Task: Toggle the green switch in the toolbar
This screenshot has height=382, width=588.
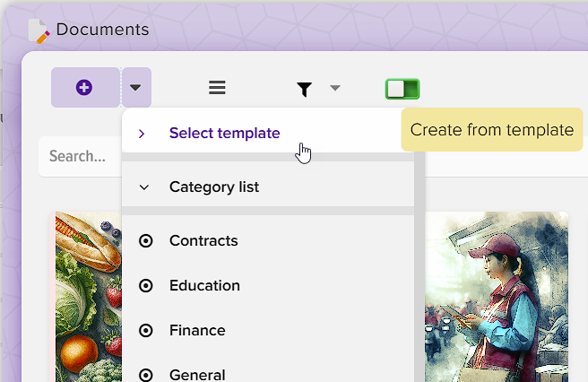Action: click(x=402, y=89)
